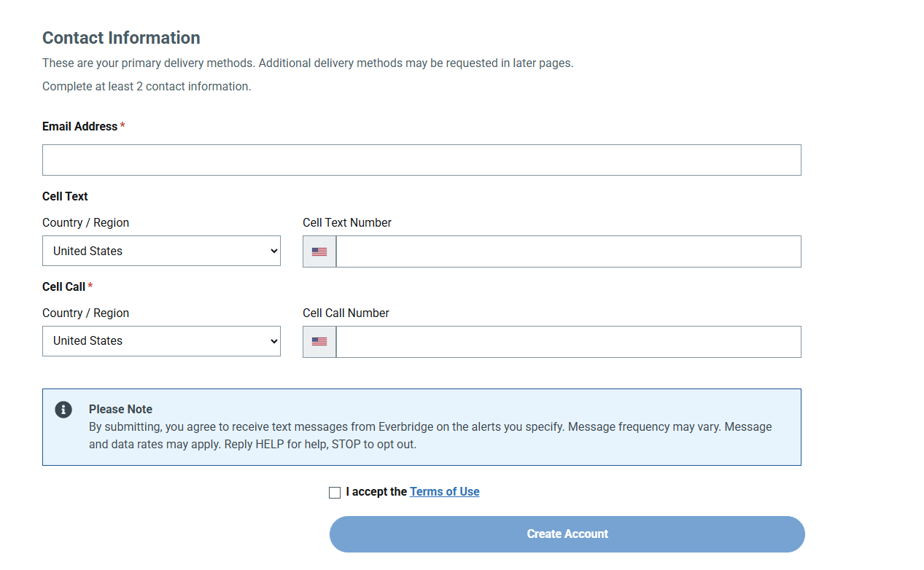924x570 pixels.
Task: Click the required asterisk next to Cell Call
Action: click(x=90, y=286)
